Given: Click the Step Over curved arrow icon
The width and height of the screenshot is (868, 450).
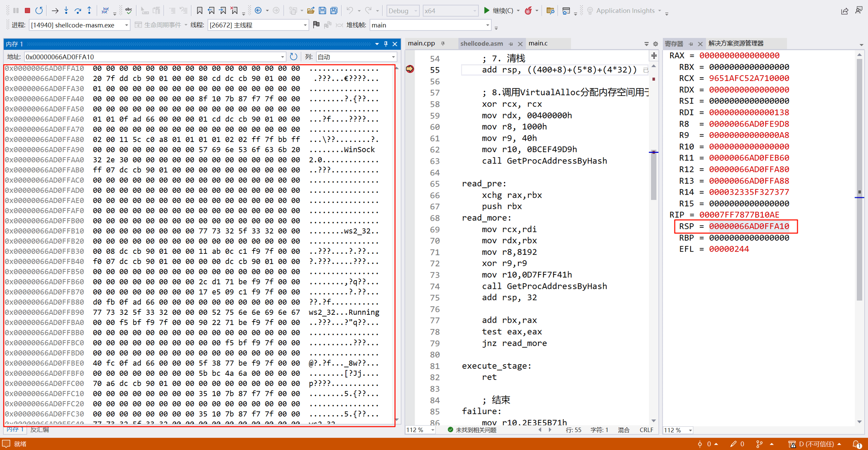Looking at the screenshot, I should coord(78,11).
